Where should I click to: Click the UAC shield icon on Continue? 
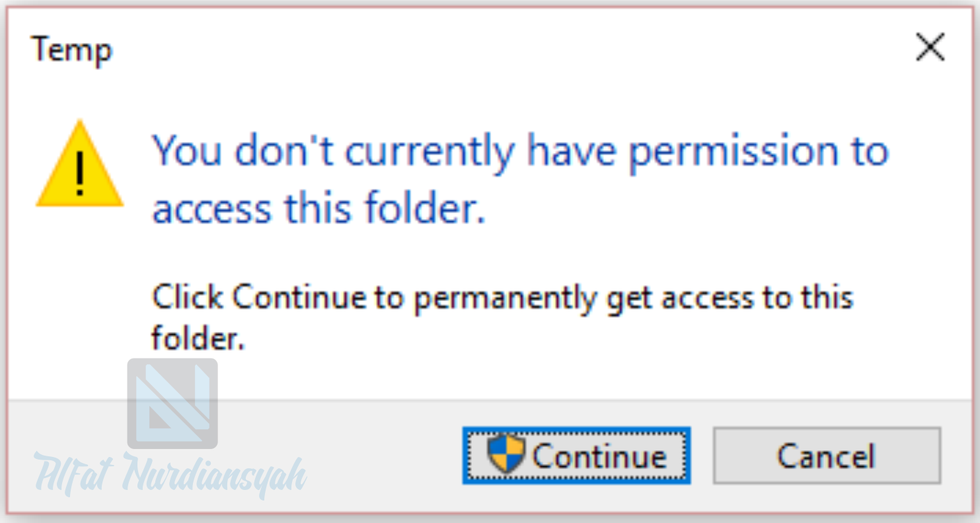pos(506,454)
